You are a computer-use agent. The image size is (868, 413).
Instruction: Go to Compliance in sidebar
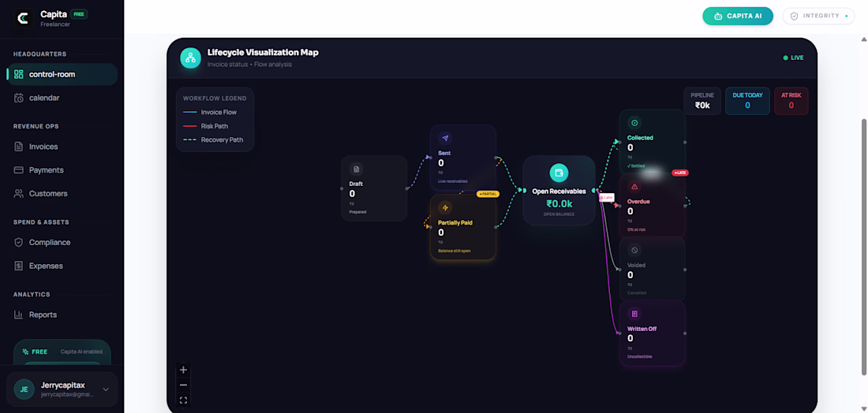(62, 242)
